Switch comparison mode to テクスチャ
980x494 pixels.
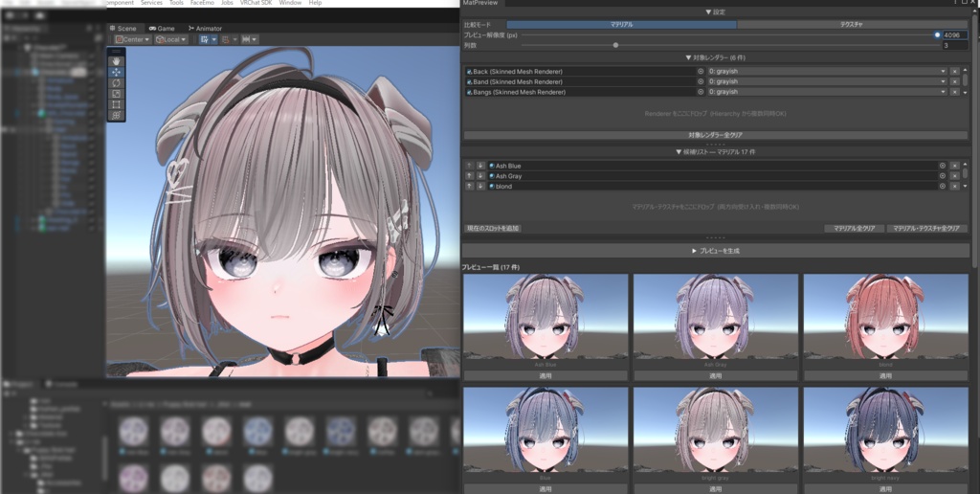click(x=852, y=24)
